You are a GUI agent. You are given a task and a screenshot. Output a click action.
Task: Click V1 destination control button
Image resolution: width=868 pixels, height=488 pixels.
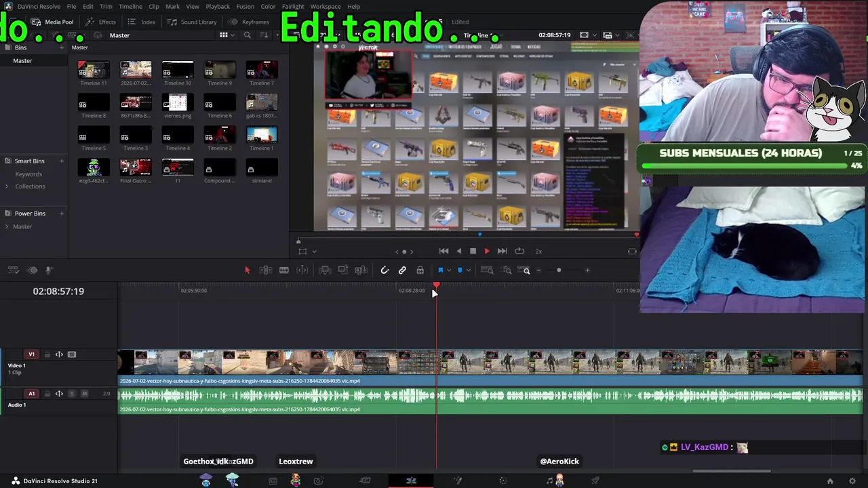tap(31, 354)
